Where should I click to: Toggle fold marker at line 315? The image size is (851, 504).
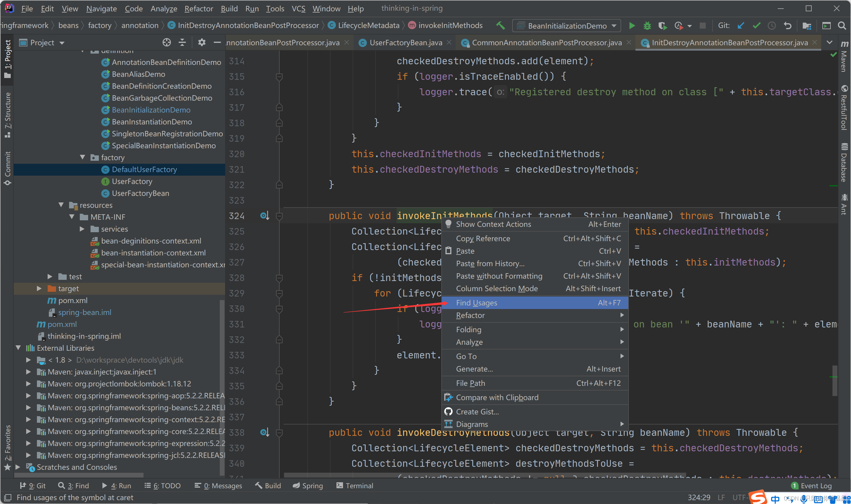coord(279,77)
